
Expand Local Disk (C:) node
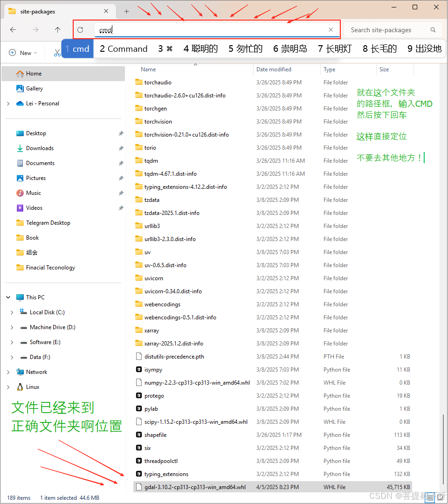point(12,312)
